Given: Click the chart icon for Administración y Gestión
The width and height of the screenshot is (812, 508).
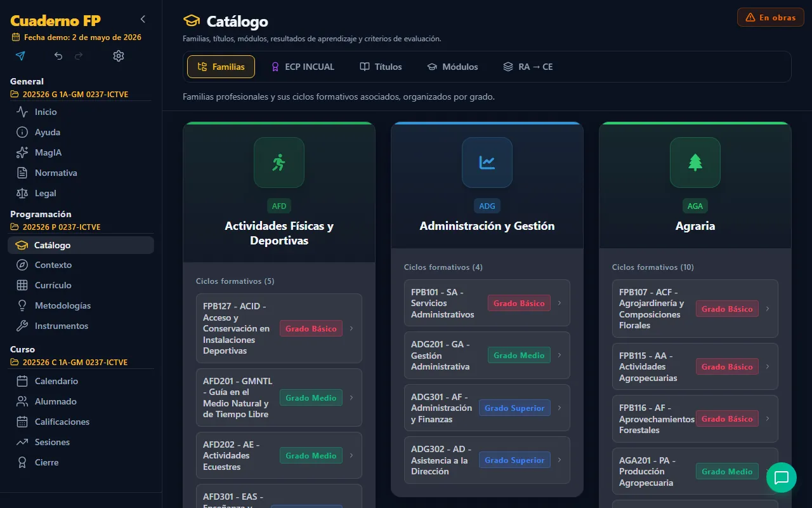Looking at the screenshot, I should pos(487,163).
